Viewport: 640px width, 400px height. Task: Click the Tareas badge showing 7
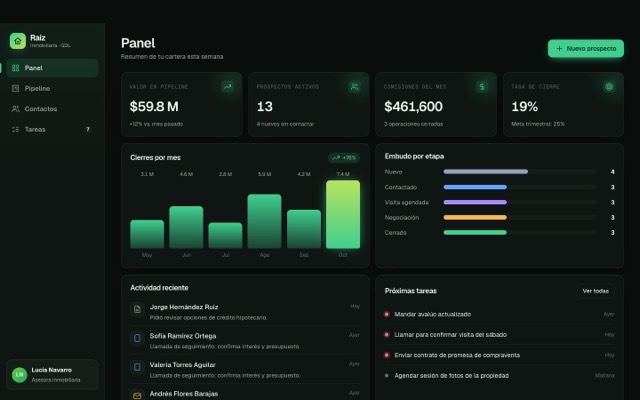coord(88,129)
